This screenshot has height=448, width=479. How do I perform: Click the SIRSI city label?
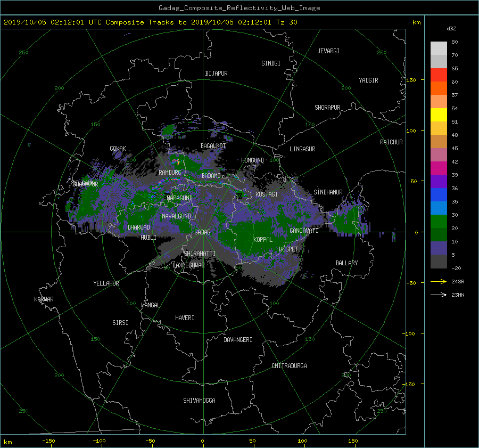point(120,323)
